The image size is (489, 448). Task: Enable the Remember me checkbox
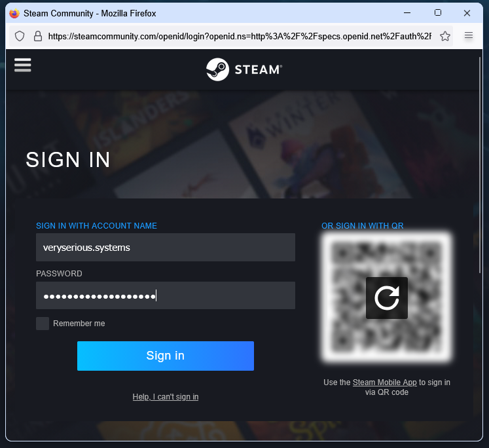click(x=43, y=324)
